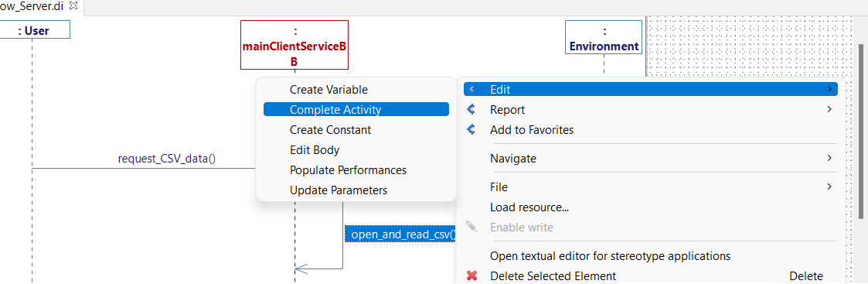868x284 pixels.
Task: Open the Edit context menu item
Action: click(651, 89)
